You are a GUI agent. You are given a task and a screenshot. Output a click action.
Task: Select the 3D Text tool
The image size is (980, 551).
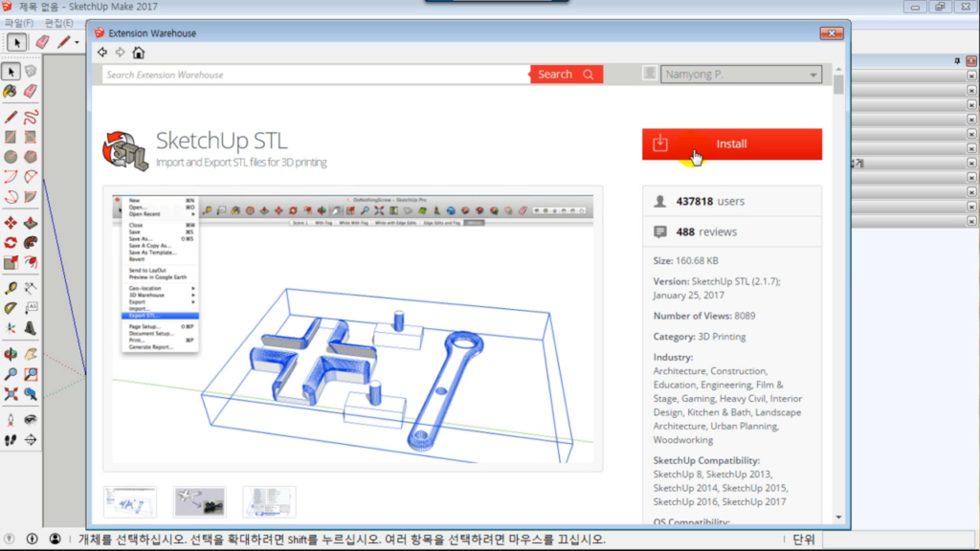point(31,328)
